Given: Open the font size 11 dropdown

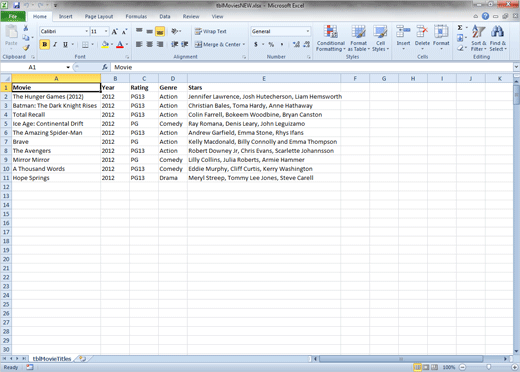Looking at the screenshot, I should 106,31.
